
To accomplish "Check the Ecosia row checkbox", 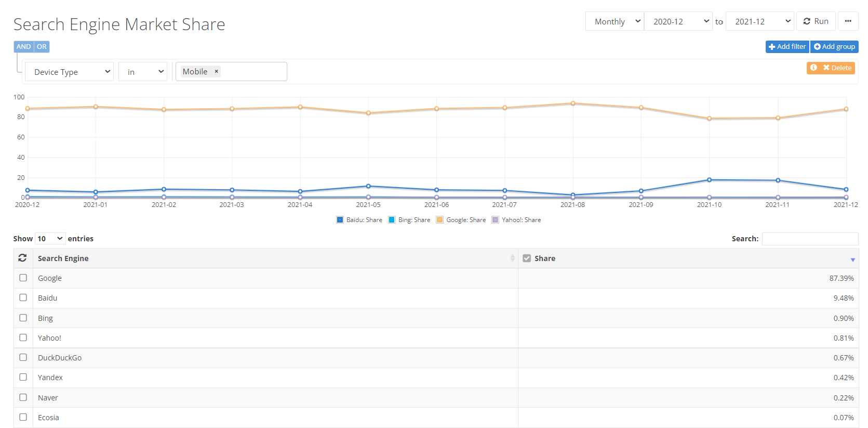I will pyautogui.click(x=23, y=417).
